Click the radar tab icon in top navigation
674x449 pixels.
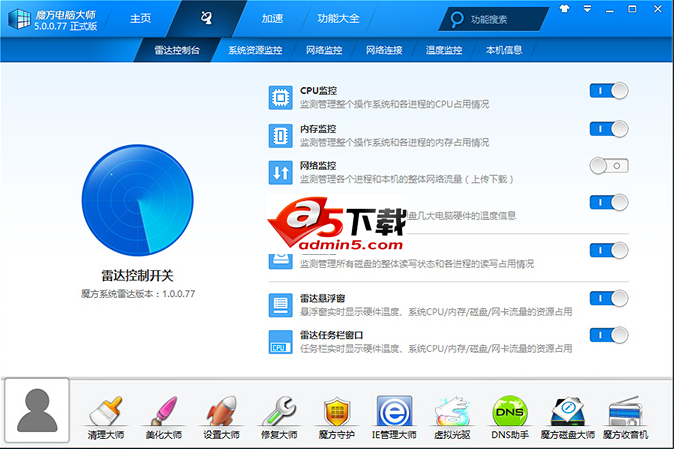[206, 18]
